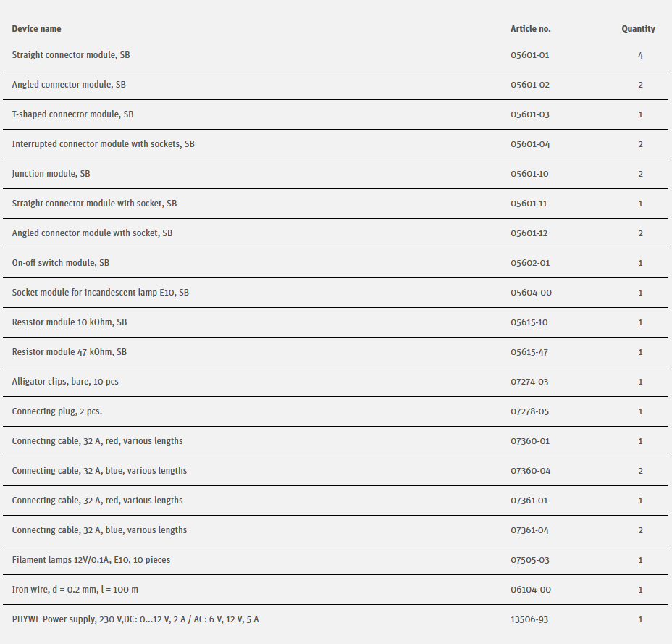Viewport: 672px width, 644px height.
Task: Click article number 05601-12
Action: click(530, 233)
